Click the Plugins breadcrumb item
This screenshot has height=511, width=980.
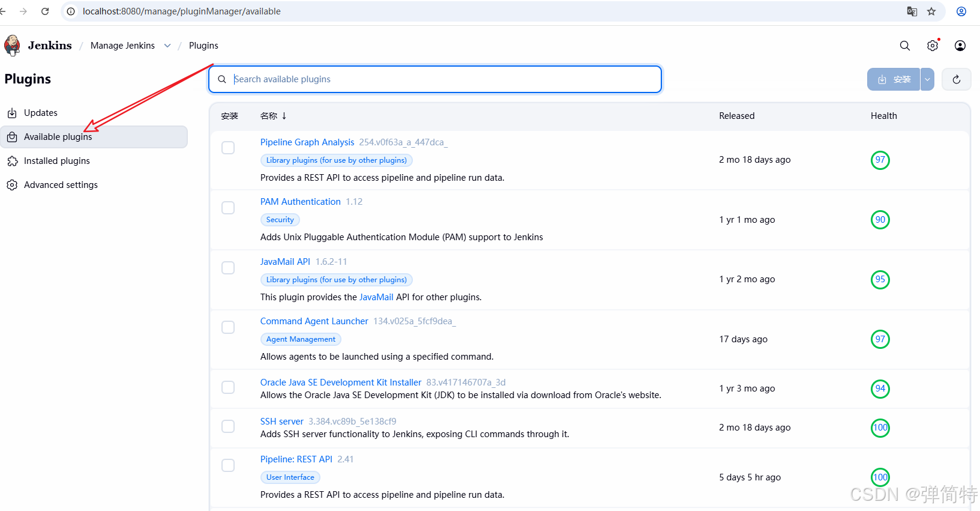tap(203, 46)
